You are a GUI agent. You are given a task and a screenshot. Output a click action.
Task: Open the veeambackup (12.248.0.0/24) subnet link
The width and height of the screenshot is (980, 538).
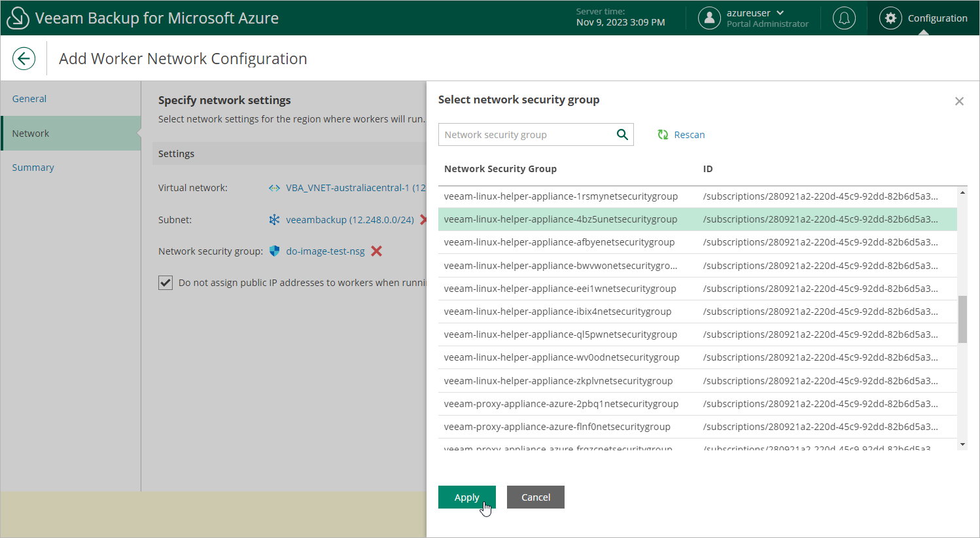click(x=350, y=220)
